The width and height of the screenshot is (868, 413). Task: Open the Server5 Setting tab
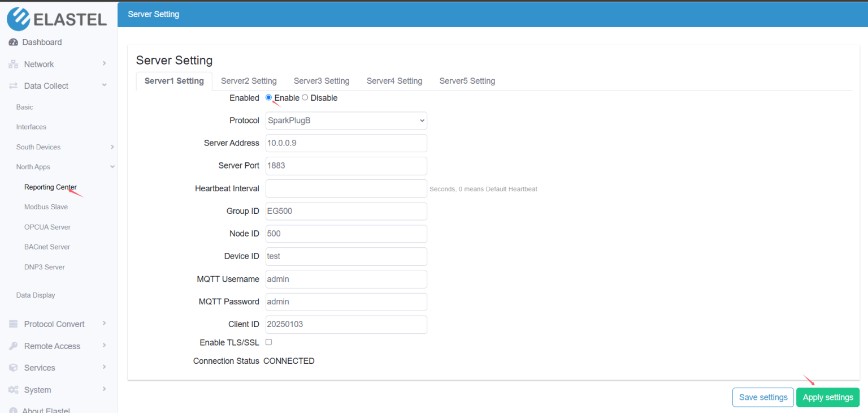click(467, 80)
